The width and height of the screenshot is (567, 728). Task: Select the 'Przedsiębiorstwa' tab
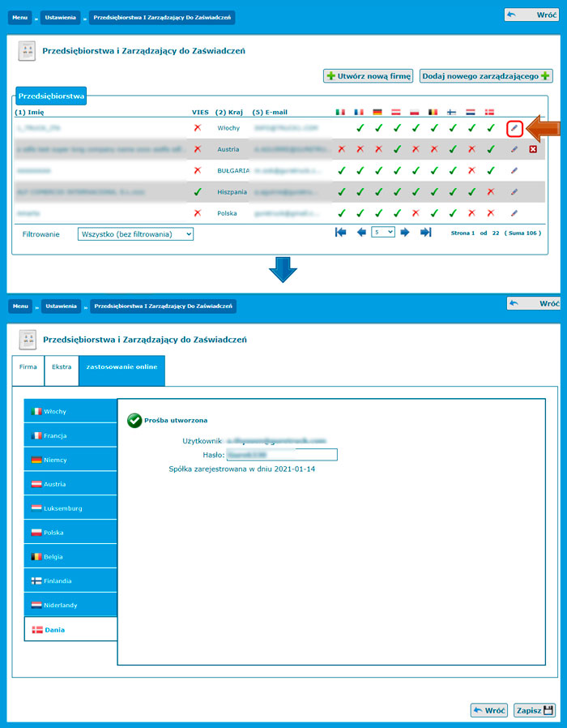click(x=51, y=96)
